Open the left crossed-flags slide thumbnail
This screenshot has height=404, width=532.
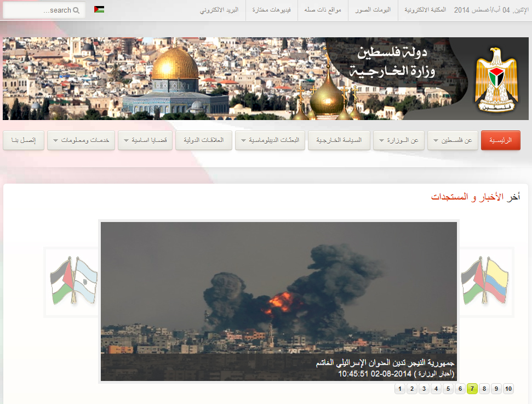coord(73,281)
